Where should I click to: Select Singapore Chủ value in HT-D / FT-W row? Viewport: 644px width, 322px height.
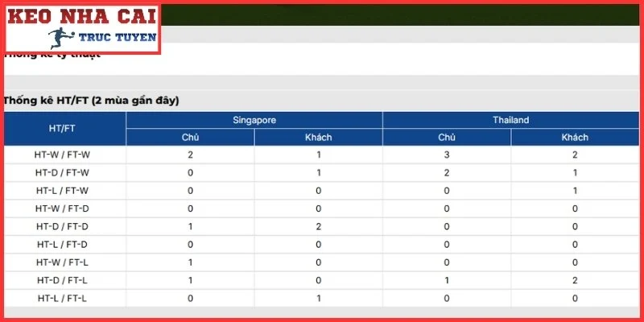coord(190,173)
